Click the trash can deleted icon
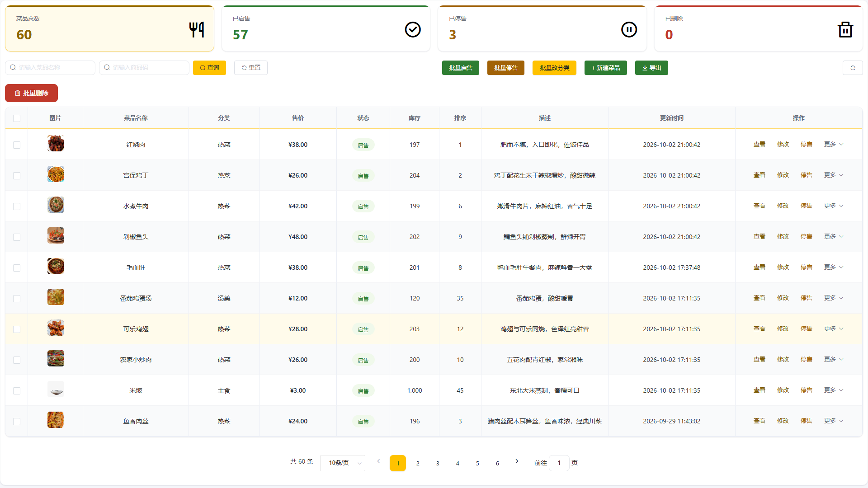 point(845,30)
